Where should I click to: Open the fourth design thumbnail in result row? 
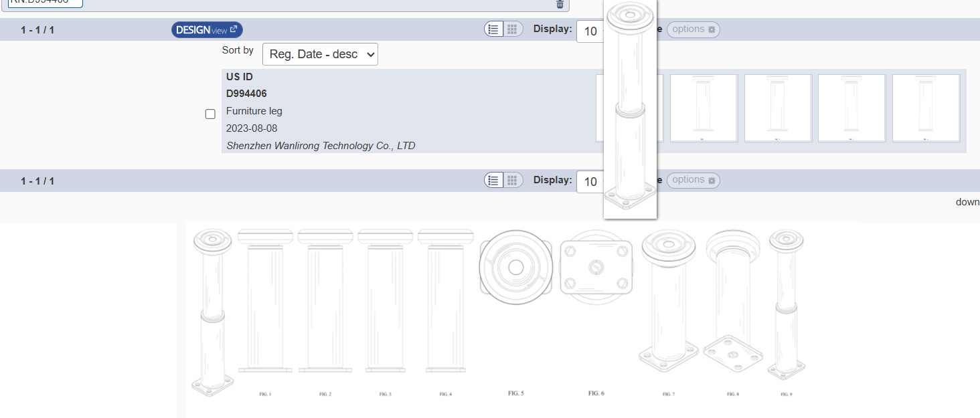click(851, 108)
